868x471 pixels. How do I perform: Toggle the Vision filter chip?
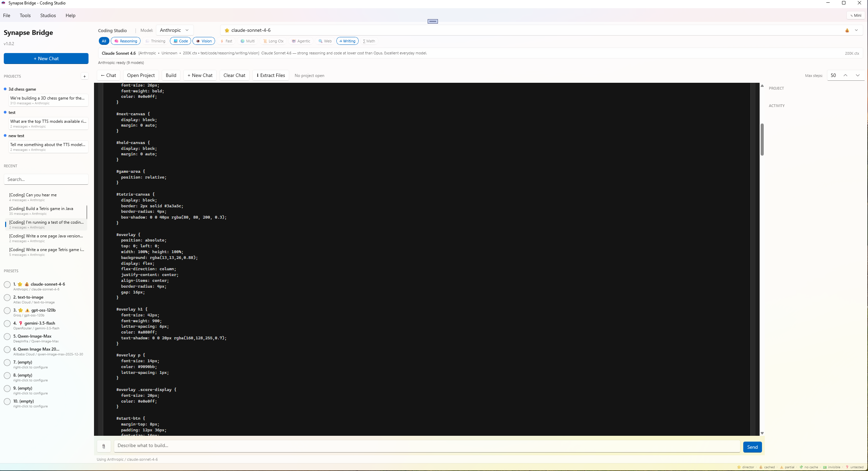coord(204,41)
